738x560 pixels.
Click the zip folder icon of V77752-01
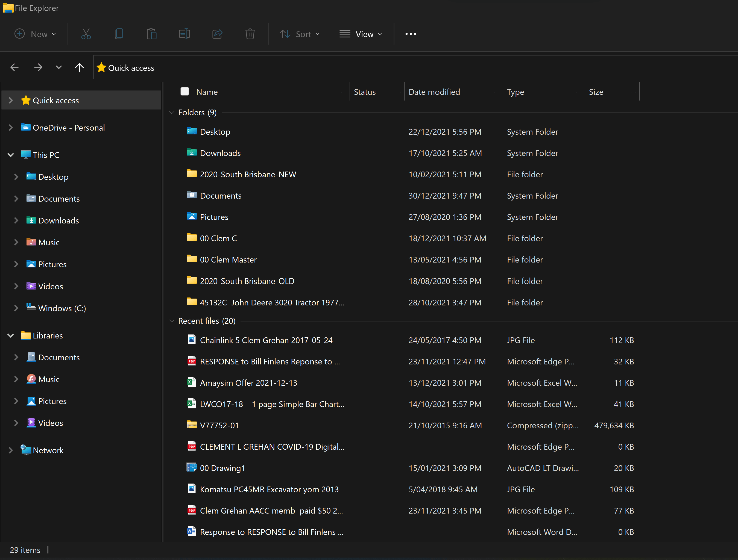pos(192,425)
